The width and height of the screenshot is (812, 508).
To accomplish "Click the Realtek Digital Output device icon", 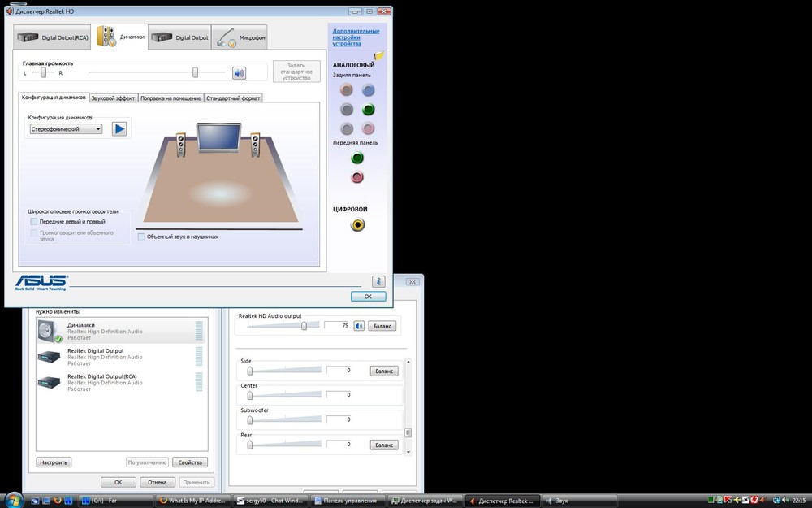I will point(50,354).
